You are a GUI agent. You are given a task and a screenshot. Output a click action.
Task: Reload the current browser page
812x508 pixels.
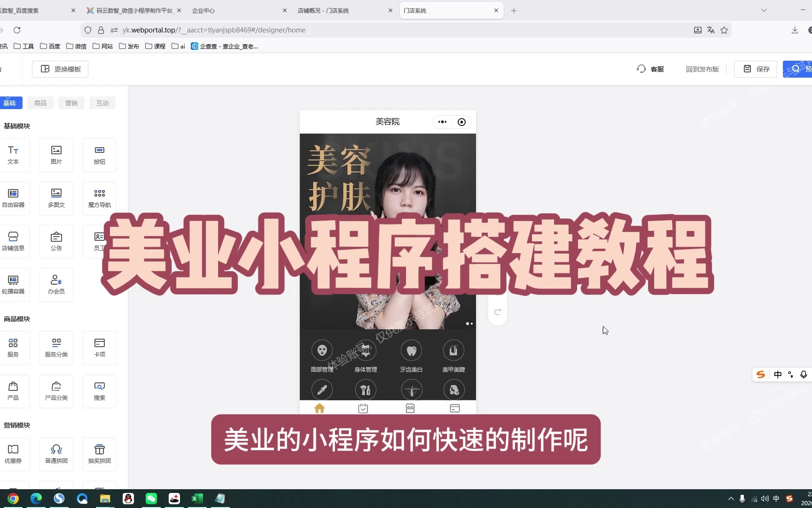pos(17,30)
